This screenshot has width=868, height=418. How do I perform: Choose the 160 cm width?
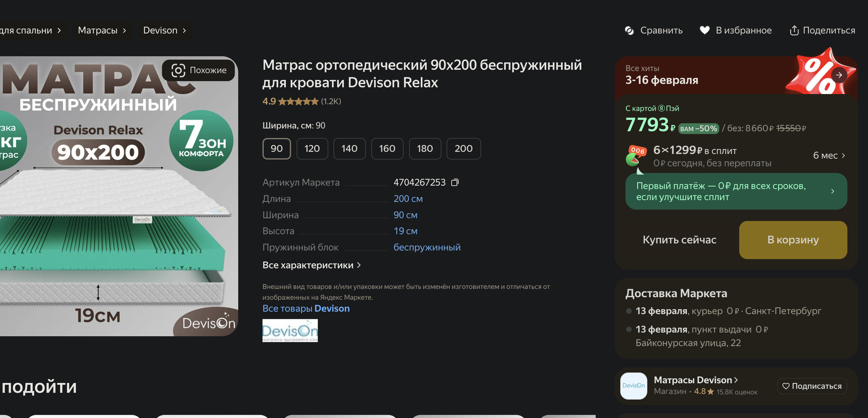click(x=387, y=149)
